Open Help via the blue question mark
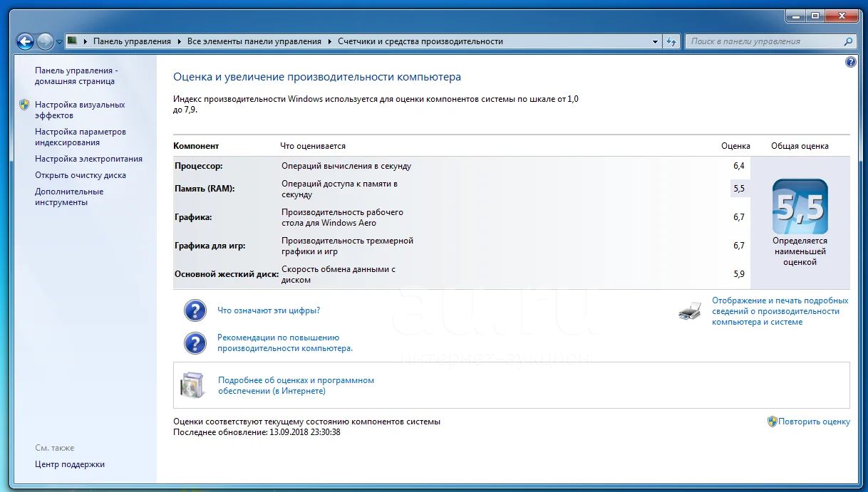Viewport: 868px width, 492px height. (x=850, y=62)
